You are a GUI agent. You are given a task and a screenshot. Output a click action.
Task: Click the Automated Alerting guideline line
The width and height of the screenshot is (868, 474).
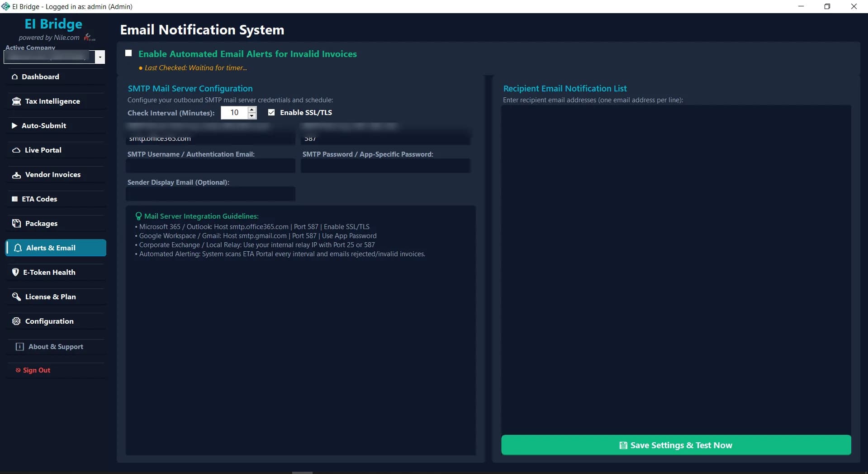point(280,254)
